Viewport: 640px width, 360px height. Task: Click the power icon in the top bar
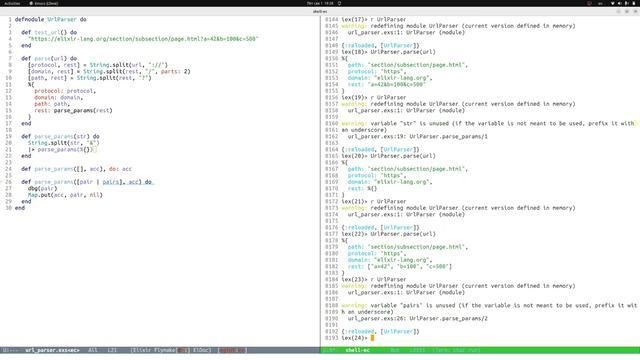tap(634, 3)
